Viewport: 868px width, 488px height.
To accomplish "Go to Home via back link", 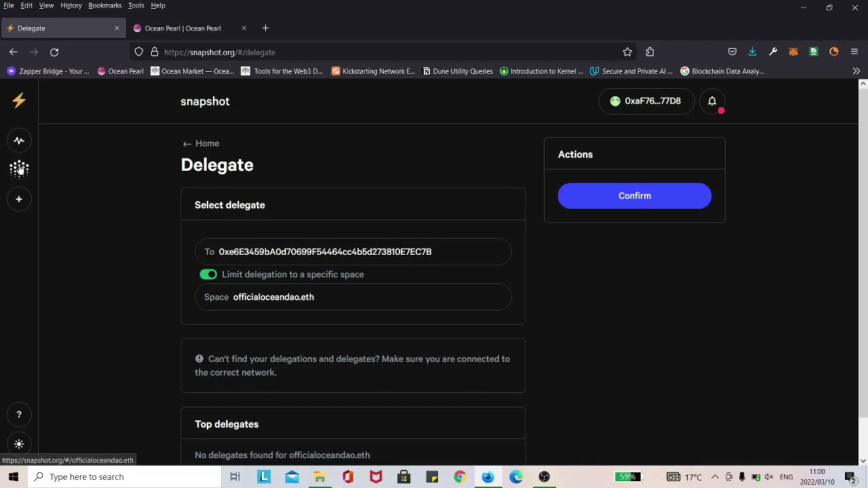I will pyautogui.click(x=201, y=144).
